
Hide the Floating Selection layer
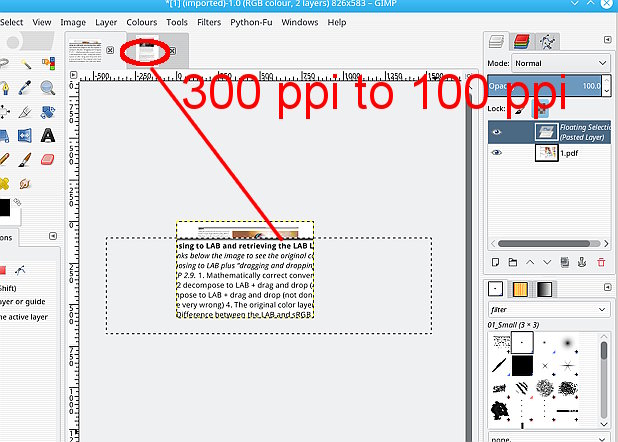click(x=497, y=131)
